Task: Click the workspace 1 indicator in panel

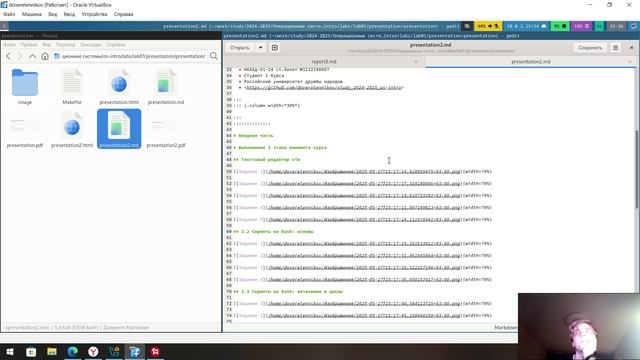Action: (4, 26)
